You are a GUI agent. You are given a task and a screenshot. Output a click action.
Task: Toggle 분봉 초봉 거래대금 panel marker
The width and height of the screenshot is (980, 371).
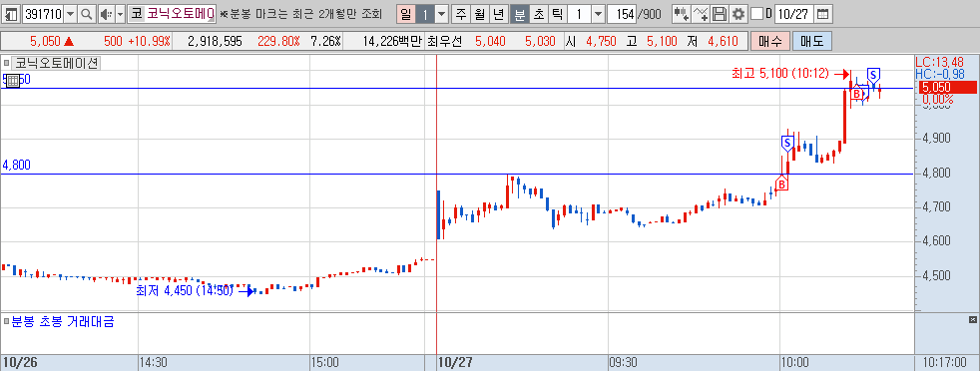[6, 322]
